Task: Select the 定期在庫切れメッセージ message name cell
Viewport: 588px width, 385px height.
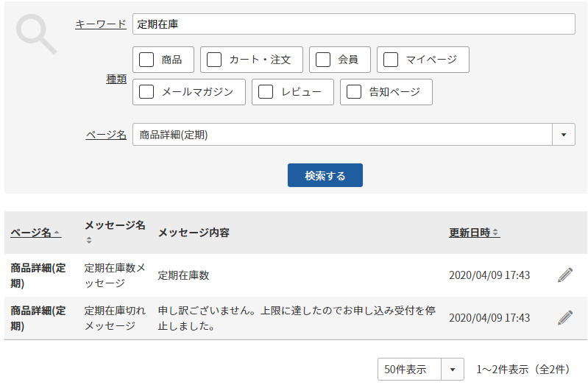Action: coord(115,318)
